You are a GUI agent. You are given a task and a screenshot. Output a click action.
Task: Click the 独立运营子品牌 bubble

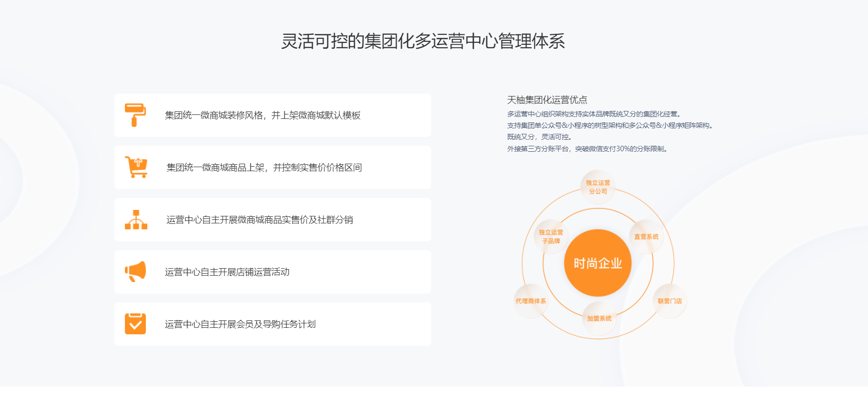[551, 237]
